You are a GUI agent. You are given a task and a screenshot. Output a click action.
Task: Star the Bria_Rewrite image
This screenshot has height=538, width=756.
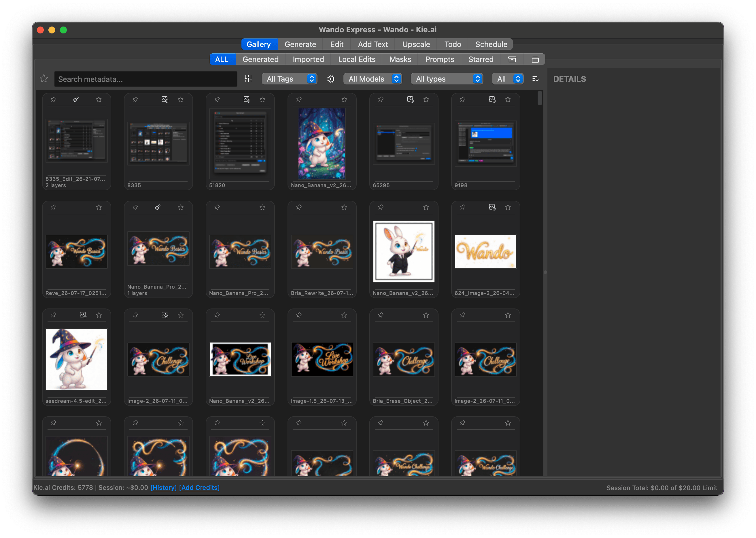[x=344, y=207]
